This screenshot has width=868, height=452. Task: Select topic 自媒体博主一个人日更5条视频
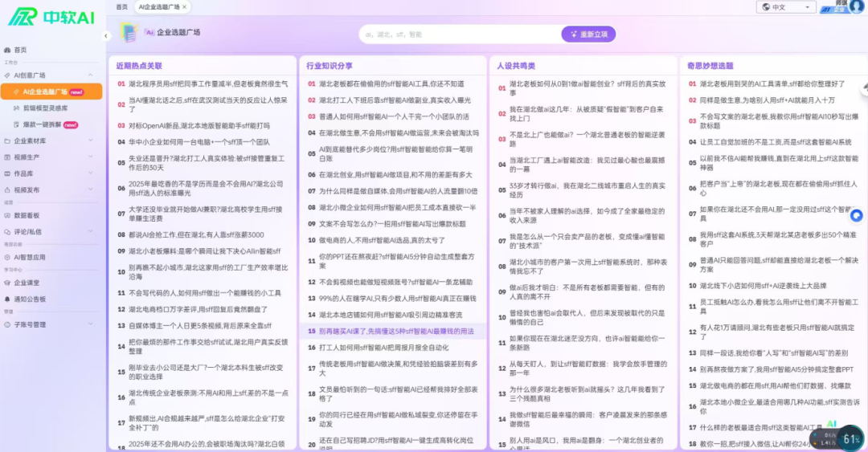pos(200,326)
